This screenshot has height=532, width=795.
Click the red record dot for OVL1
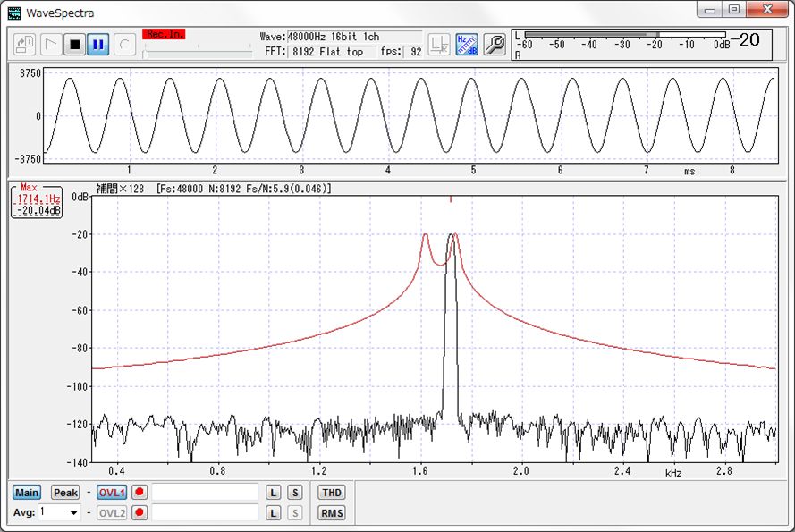coord(140,493)
